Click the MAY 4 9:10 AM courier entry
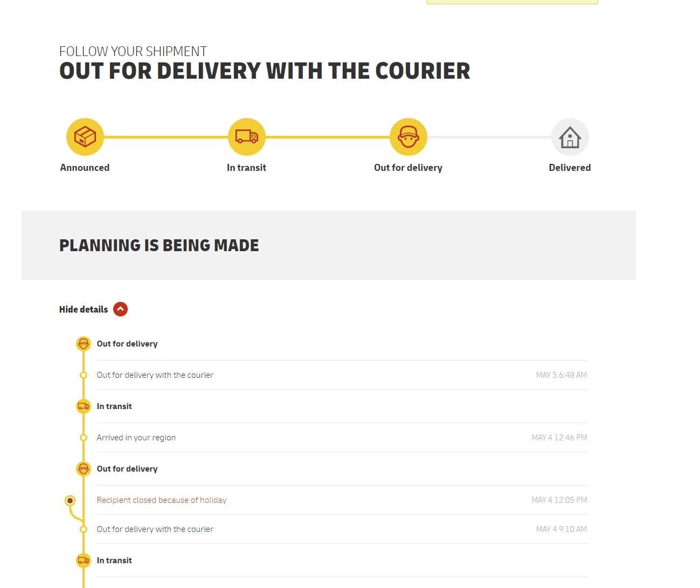700x588 pixels. (x=342, y=529)
